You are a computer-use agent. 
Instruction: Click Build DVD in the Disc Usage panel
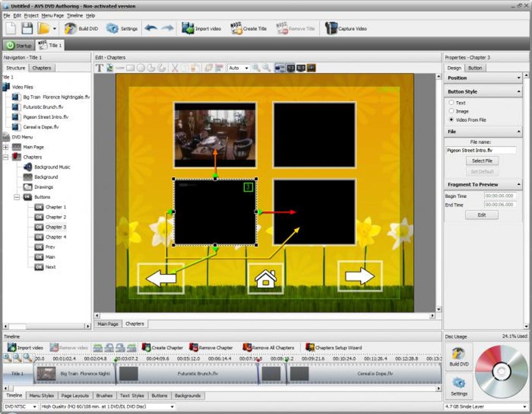[458, 357]
